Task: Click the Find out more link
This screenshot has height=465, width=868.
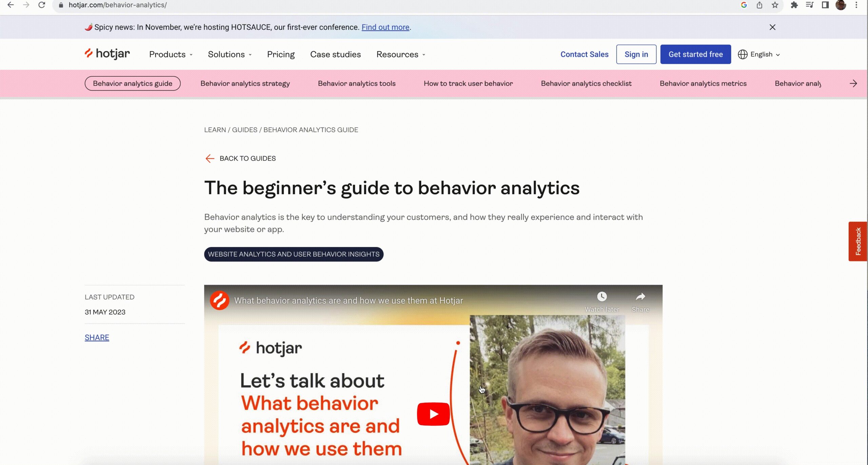Action: click(386, 27)
